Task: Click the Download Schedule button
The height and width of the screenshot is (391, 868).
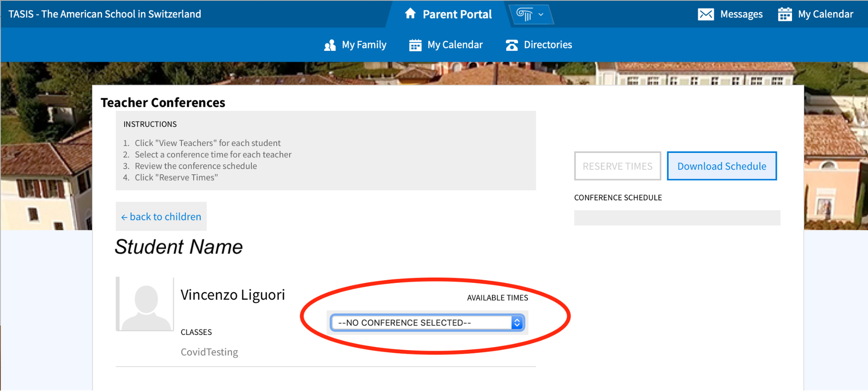Action: [722, 166]
